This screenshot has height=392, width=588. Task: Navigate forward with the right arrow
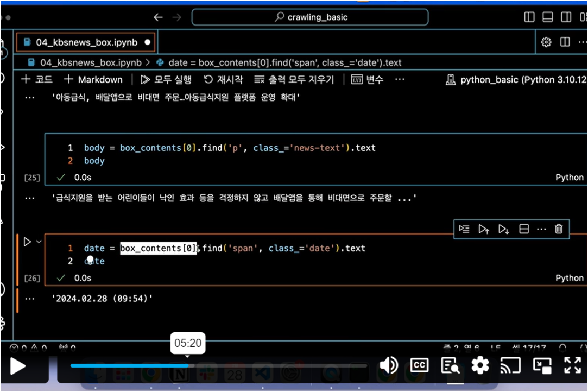point(176,17)
